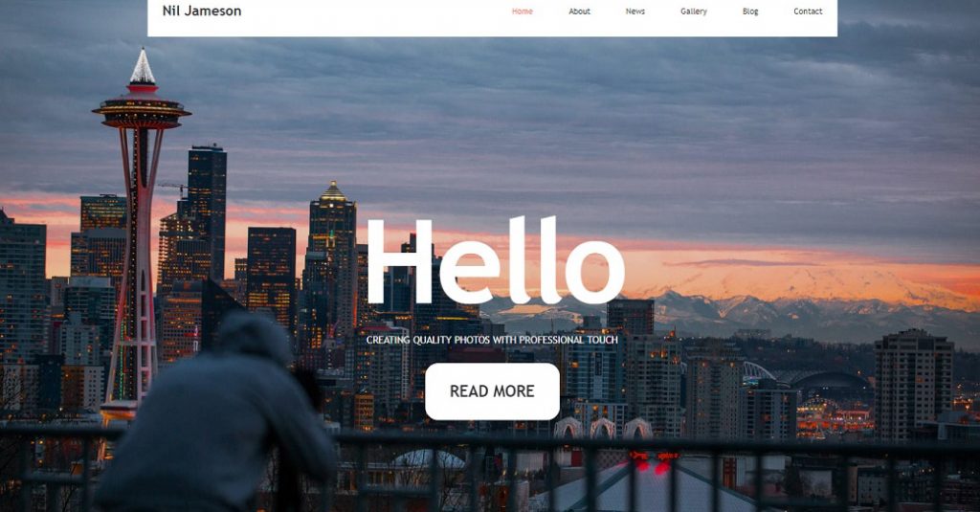This screenshot has height=512, width=980.
Task: Select Gallery in the navigation bar
Action: point(694,11)
